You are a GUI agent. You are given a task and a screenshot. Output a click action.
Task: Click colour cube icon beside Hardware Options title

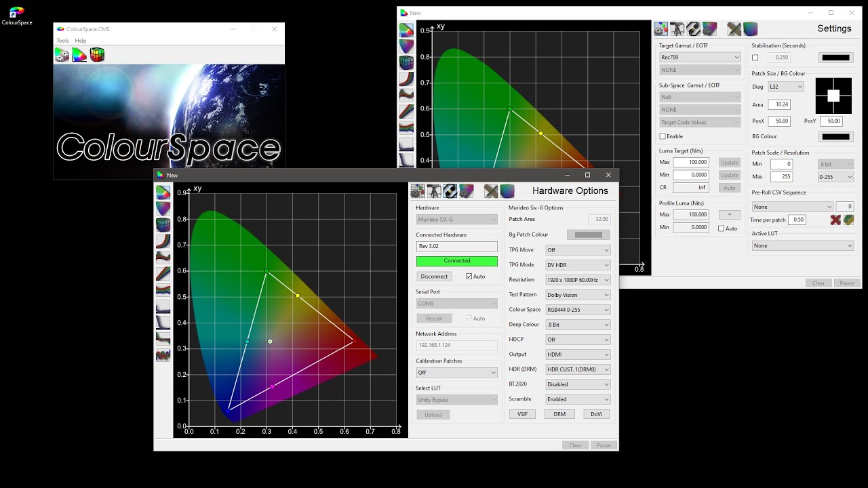pos(507,191)
